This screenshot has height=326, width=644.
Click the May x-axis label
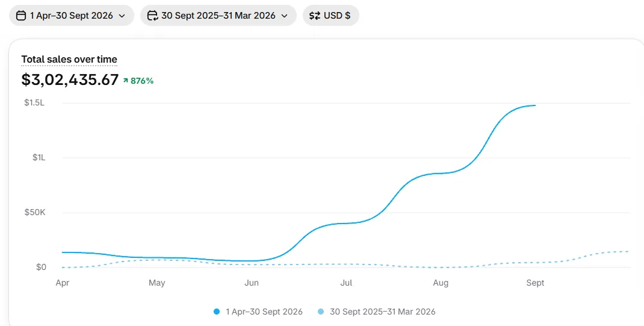click(x=157, y=283)
